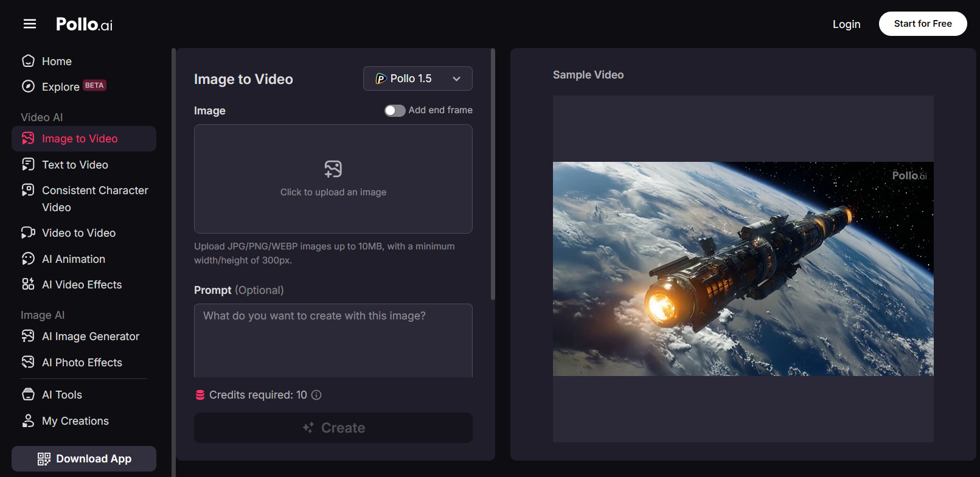Screen dimensions: 980x477
Task: Click into the Prompt text field
Action: tap(333, 340)
